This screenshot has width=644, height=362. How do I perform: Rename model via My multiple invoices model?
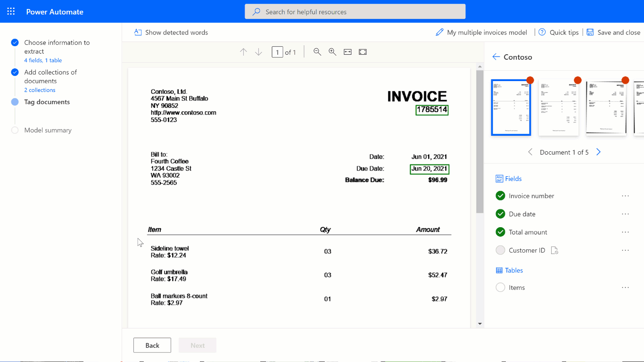481,33
